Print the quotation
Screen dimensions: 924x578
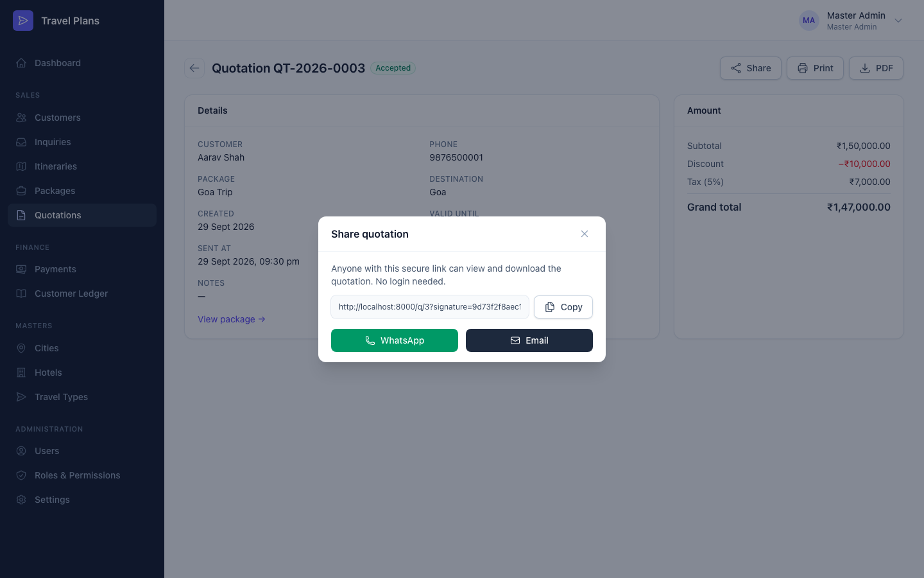[x=815, y=68]
